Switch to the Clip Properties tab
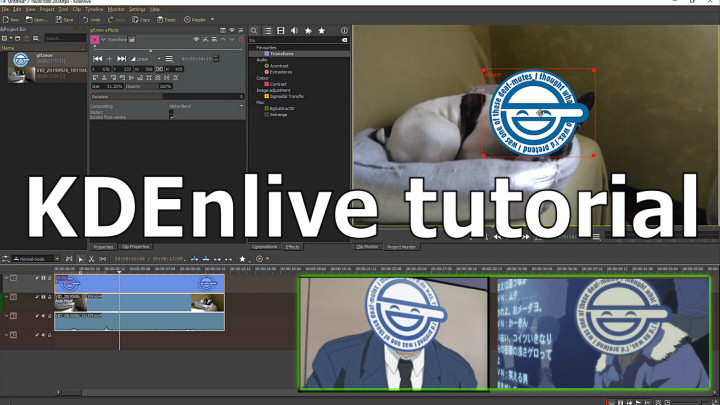The width and height of the screenshot is (720, 405). [135, 247]
